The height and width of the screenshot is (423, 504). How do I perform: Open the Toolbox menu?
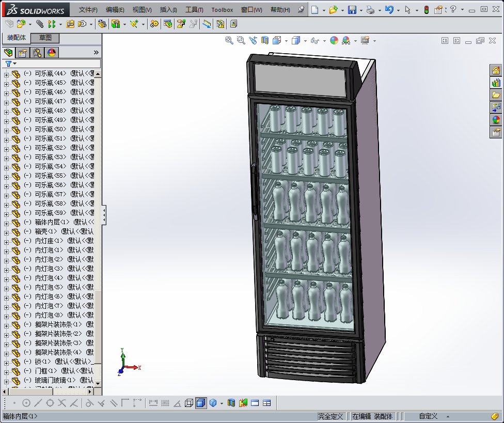click(222, 10)
